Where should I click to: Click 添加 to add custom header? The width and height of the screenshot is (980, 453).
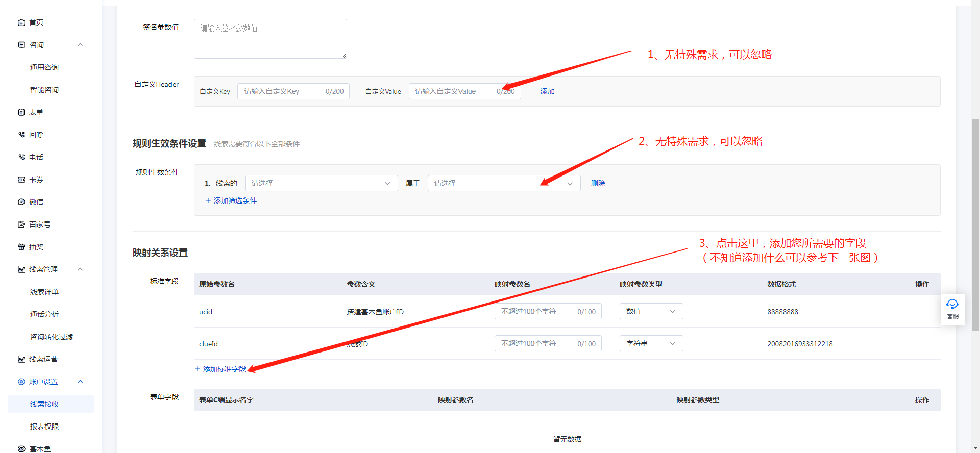pos(547,91)
